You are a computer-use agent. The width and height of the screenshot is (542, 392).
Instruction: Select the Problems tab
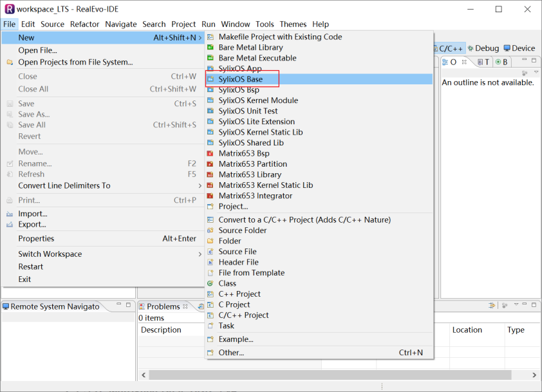pos(163,306)
